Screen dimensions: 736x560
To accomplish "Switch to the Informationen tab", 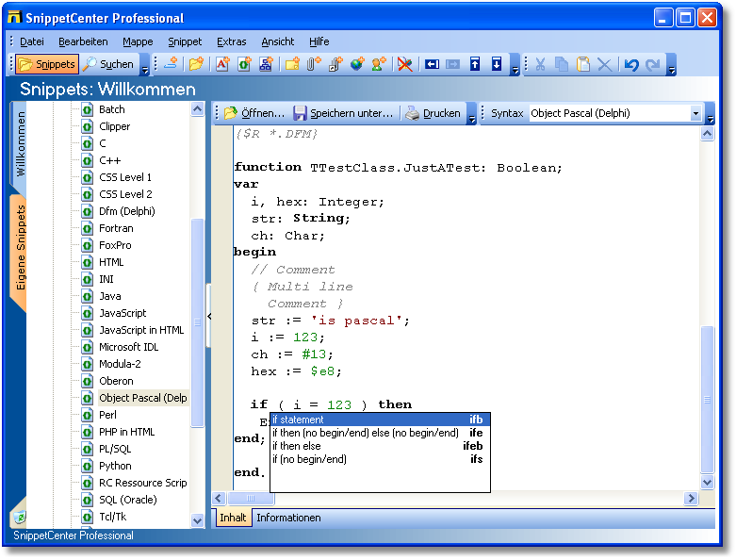I will pyautogui.click(x=288, y=518).
